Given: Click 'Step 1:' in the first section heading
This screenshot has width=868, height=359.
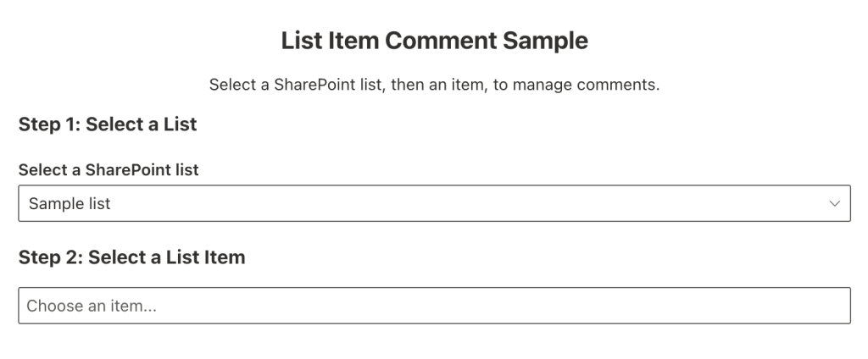Looking at the screenshot, I should click(x=49, y=124).
